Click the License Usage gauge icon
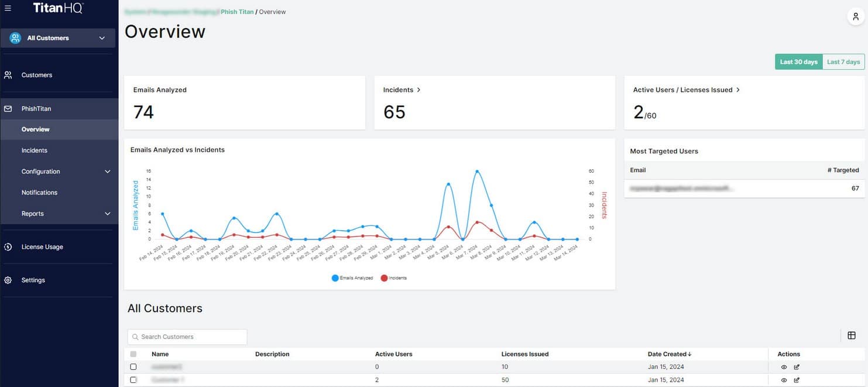Viewport: 868px width, 387px height. (x=8, y=247)
